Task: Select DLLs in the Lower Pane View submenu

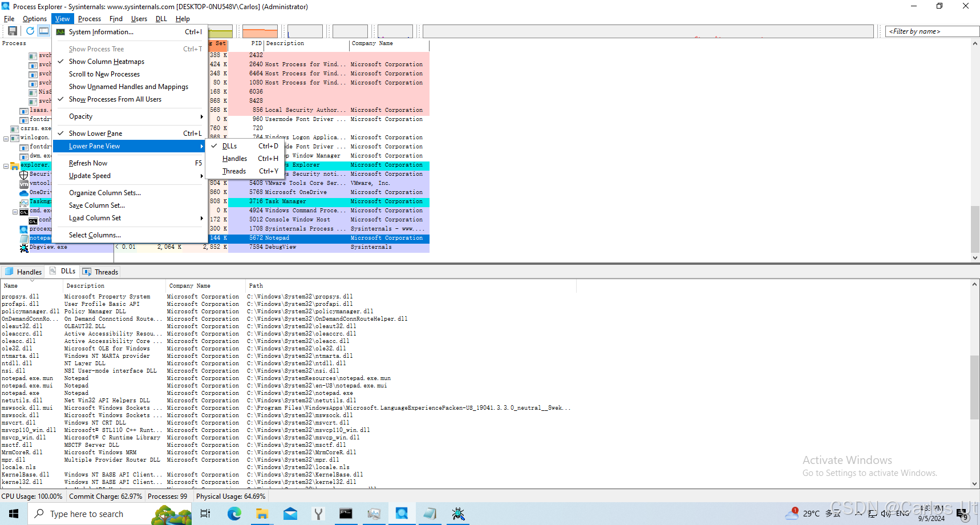Action: pyautogui.click(x=245, y=146)
